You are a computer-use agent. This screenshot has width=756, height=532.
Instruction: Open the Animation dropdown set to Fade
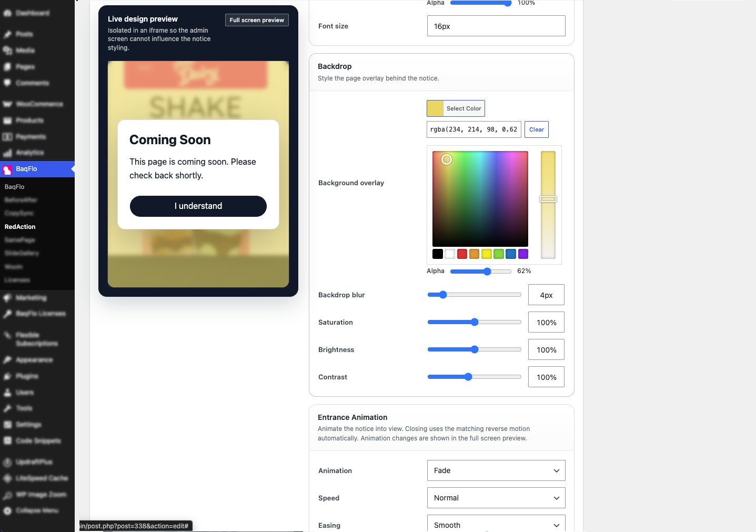(496, 470)
